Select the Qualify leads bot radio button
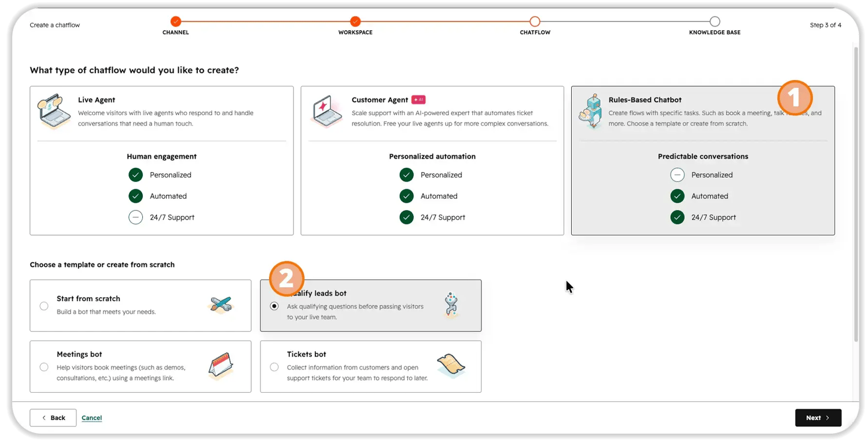Viewport: 868px width, 442px height. pos(274,306)
